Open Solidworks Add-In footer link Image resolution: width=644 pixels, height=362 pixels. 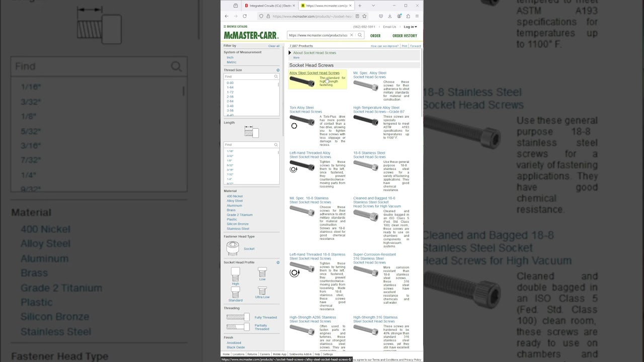[x=300, y=354]
